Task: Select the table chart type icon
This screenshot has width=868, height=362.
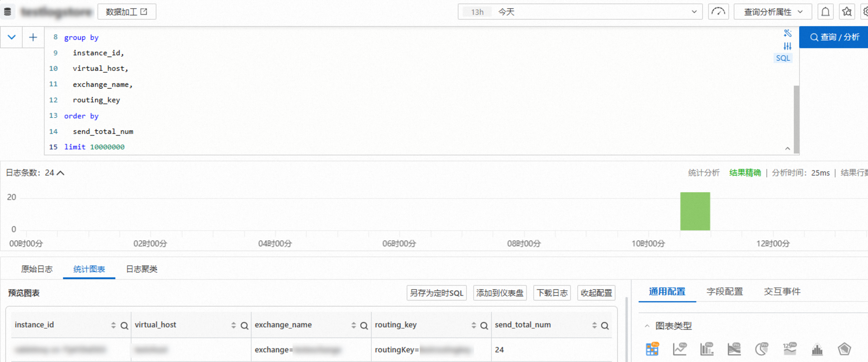Action: click(652, 348)
